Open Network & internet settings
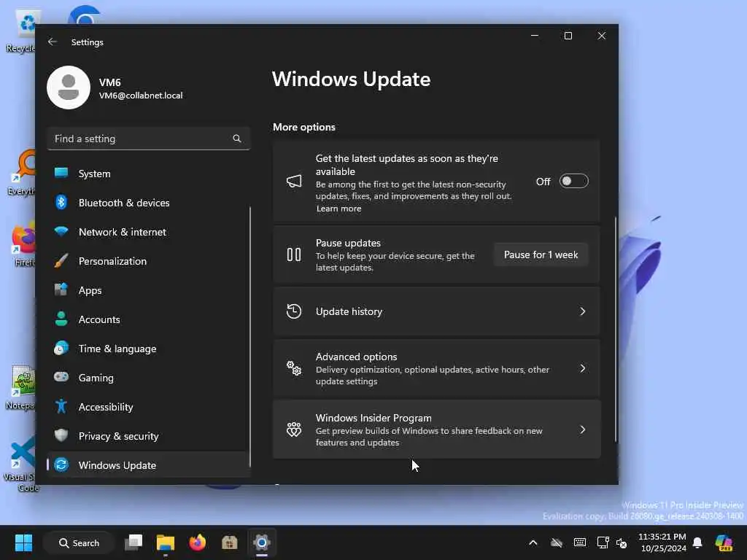 pos(149,232)
